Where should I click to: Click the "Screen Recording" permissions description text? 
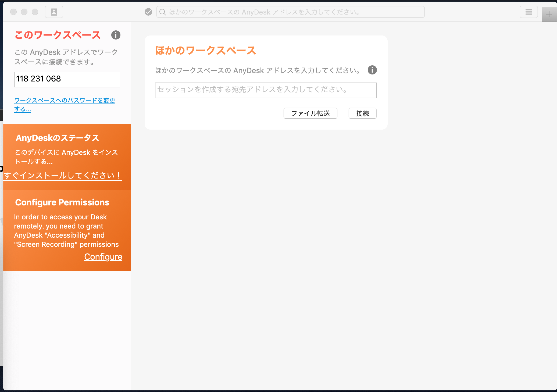(x=66, y=231)
